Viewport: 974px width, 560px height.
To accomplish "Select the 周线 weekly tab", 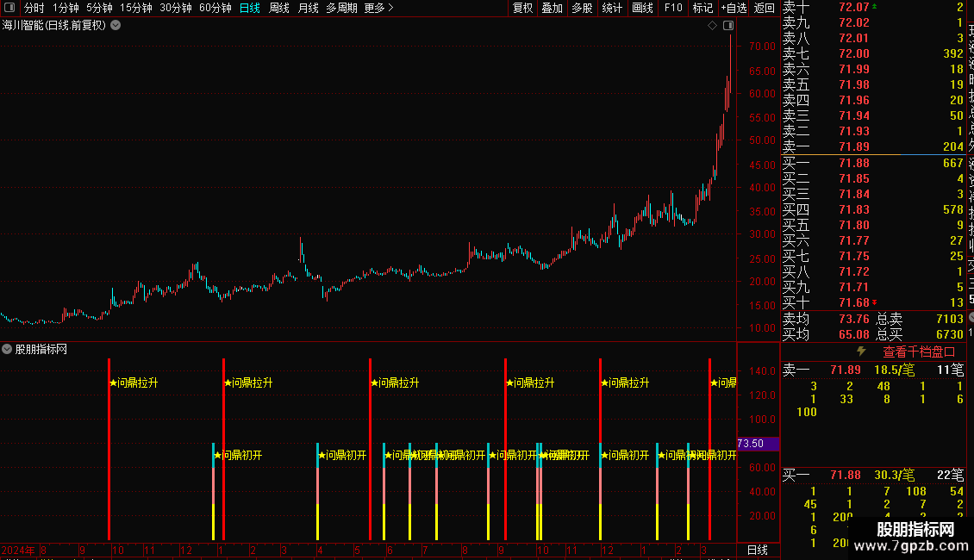I will coord(279,8).
